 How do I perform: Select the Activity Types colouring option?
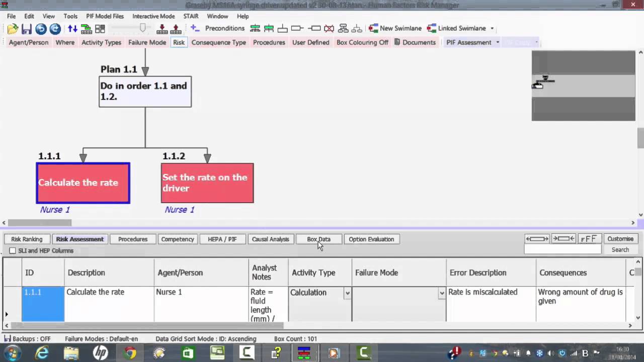point(101,42)
